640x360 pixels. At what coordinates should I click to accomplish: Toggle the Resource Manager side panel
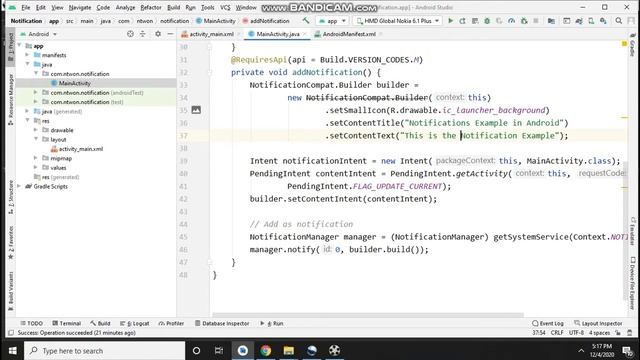[11, 99]
